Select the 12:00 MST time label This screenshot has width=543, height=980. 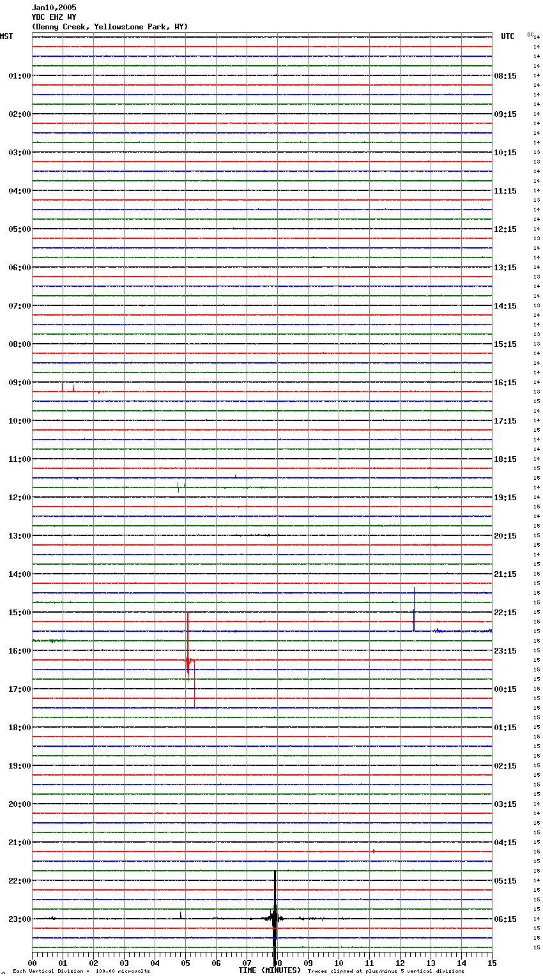click(x=19, y=498)
